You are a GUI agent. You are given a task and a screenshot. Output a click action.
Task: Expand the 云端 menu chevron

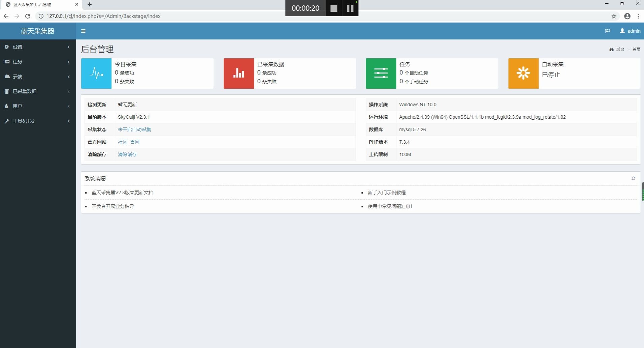pyautogui.click(x=69, y=77)
